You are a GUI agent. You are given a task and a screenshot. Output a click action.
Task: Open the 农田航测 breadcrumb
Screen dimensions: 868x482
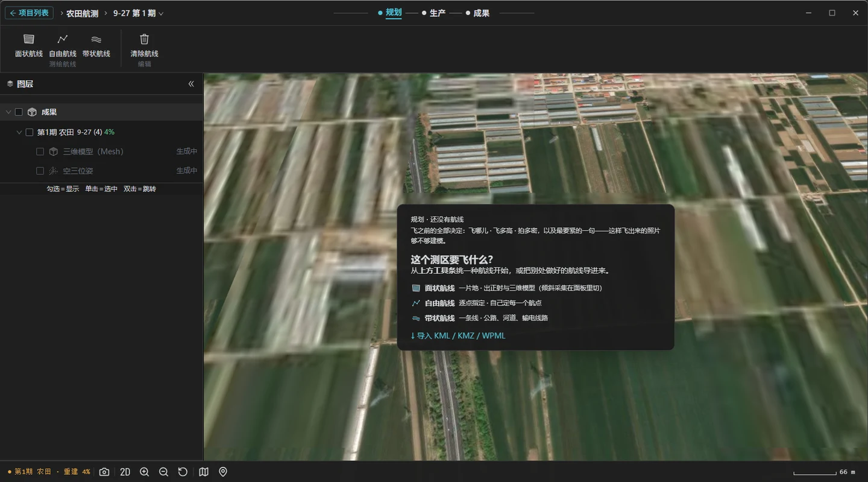82,13
